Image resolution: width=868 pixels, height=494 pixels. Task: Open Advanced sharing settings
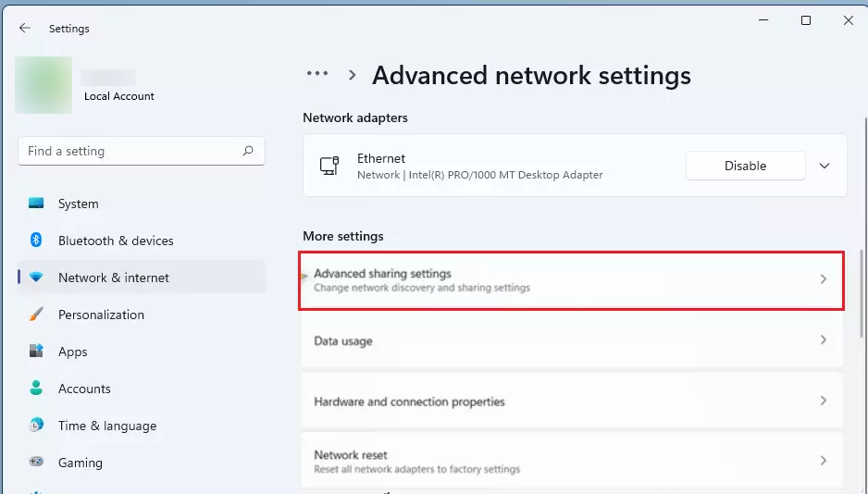pyautogui.click(x=571, y=280)
